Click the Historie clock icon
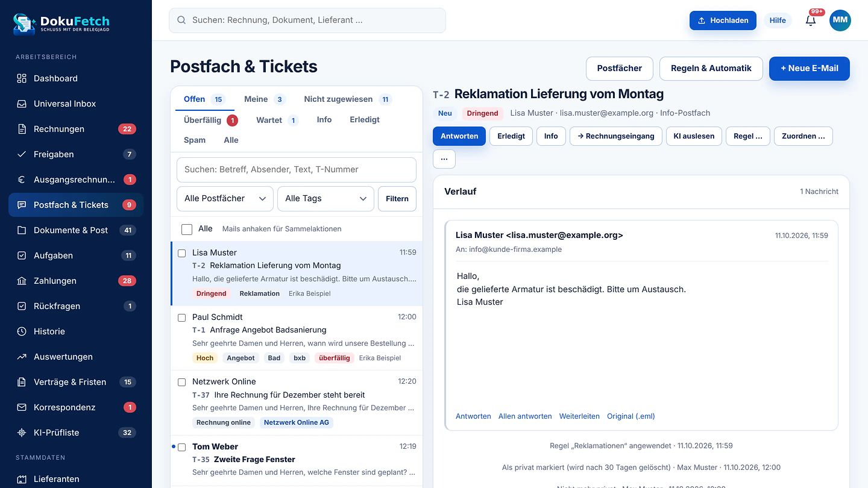Screen dimensions: 868x488 pyautogui.click(x=22, y=331)
